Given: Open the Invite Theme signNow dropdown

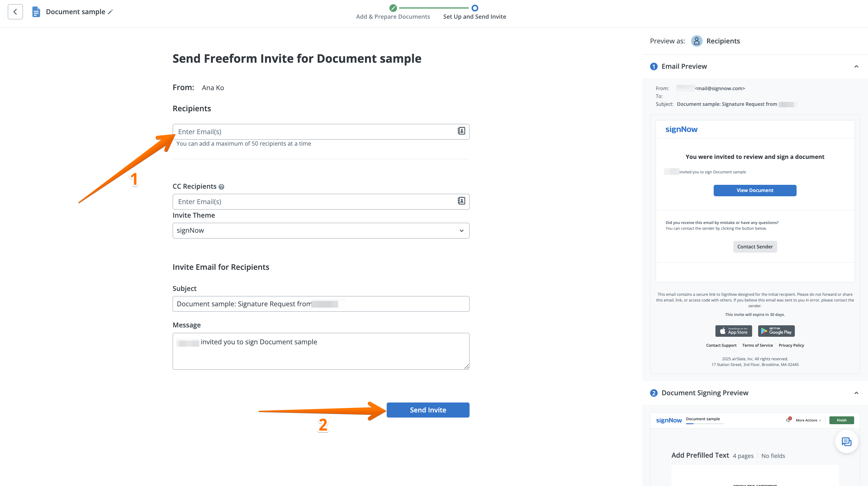Looking at the screenshot, I should (320, 231).
